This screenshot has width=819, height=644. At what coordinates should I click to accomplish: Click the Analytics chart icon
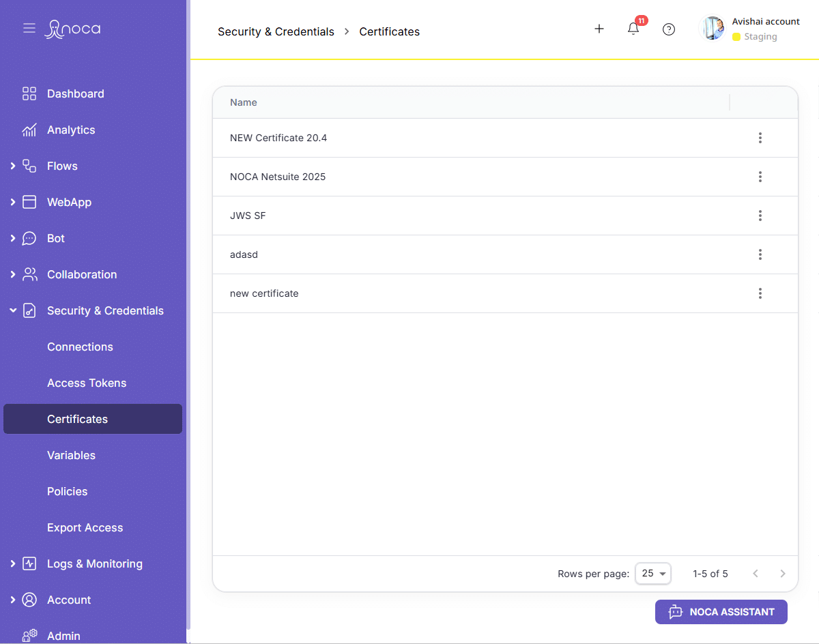[29, 130]
